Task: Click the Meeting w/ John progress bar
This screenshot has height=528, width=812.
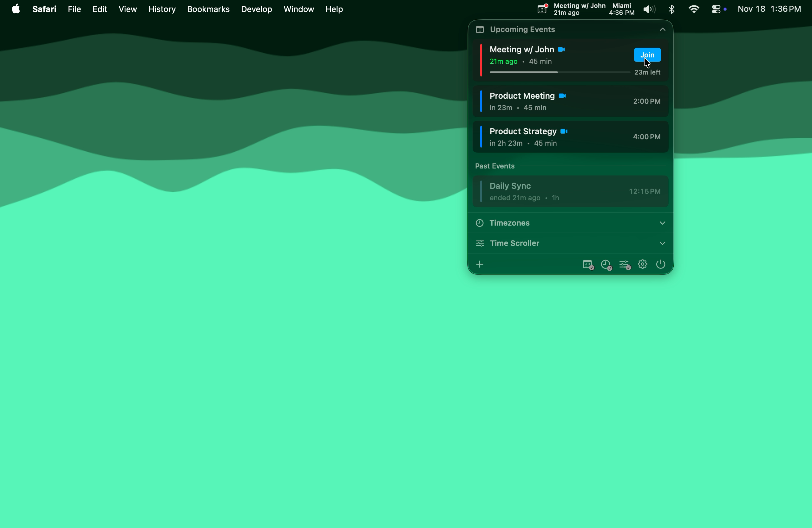Action: [x=559, y=72]
